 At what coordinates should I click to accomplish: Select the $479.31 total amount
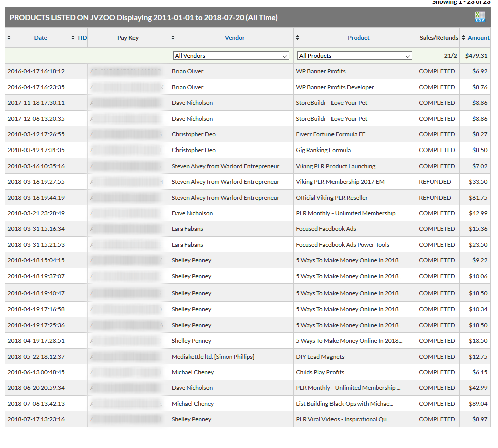click(x=476, y=56)
